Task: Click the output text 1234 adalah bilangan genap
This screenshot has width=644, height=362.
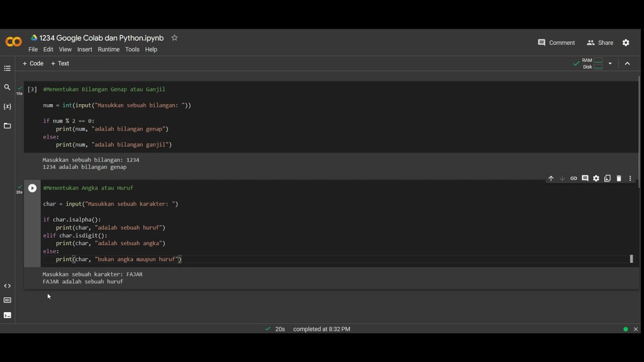Action: (x=85, y=167)
